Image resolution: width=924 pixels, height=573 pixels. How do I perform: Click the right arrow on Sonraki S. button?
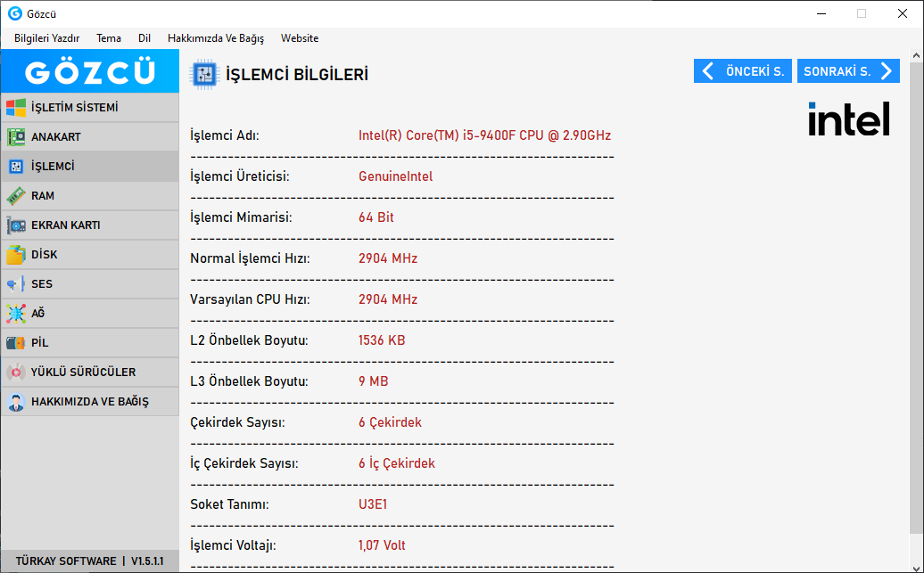click(887, 71)
